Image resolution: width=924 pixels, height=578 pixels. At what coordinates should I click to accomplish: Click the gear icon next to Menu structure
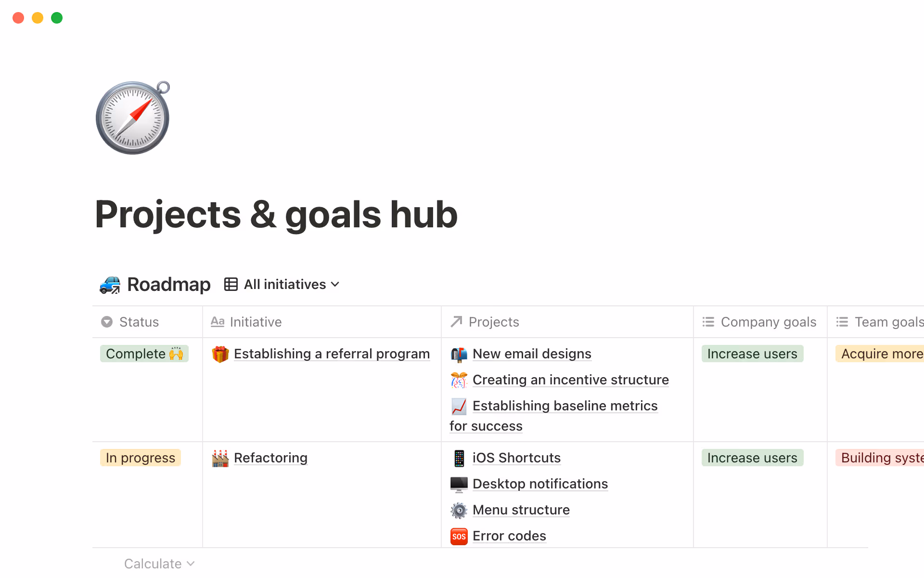(x=459, y=510)
